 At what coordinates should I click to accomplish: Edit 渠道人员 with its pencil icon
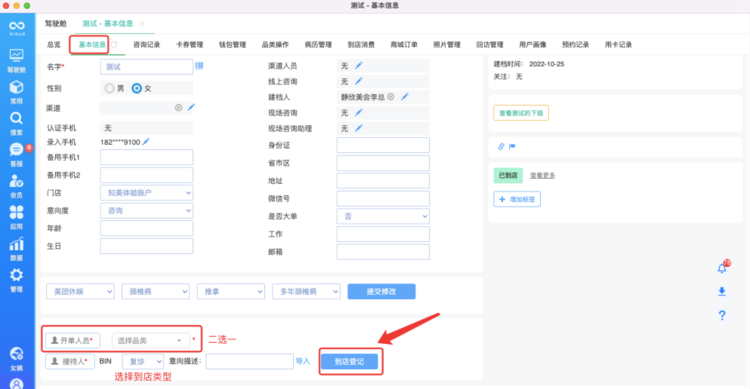359,66
